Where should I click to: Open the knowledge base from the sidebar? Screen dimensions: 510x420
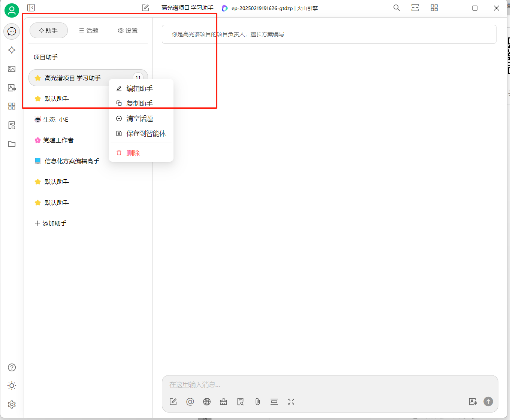tap(12, 125)
